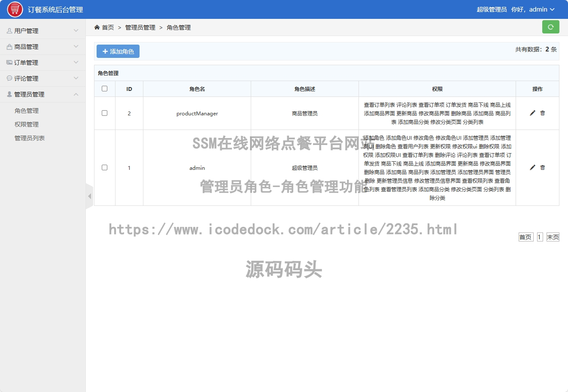The height and width of the screenshot is (392, 568).
Task: Edit the productManager role with pencil icon
Action: [532, 113]
